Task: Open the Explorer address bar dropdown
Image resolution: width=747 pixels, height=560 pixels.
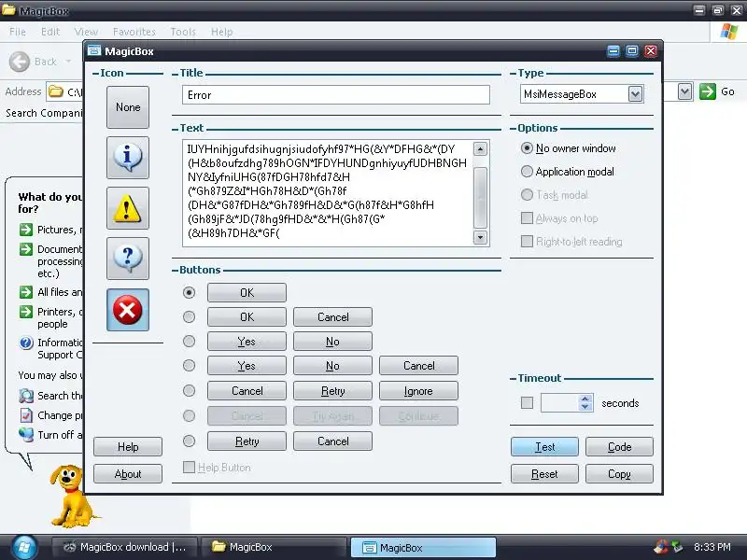Action: [x=684, y=91]
